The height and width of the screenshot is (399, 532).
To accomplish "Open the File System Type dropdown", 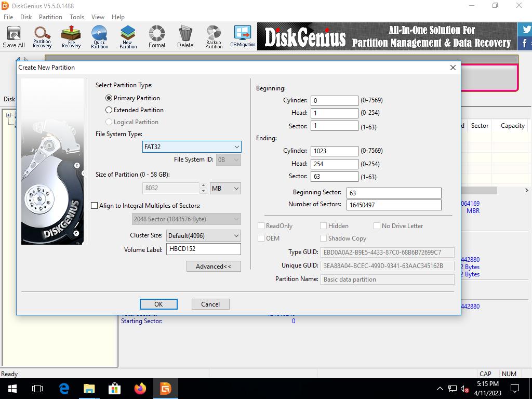I will coord(192,147).
